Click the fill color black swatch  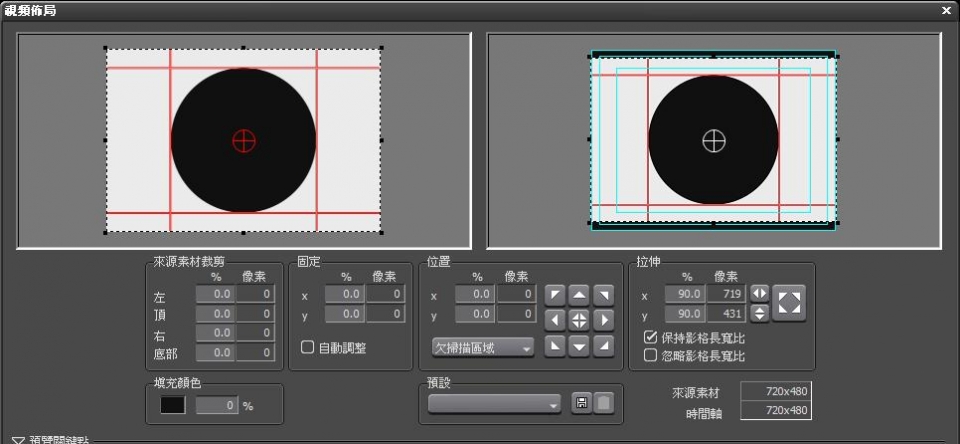pos(173,406)
